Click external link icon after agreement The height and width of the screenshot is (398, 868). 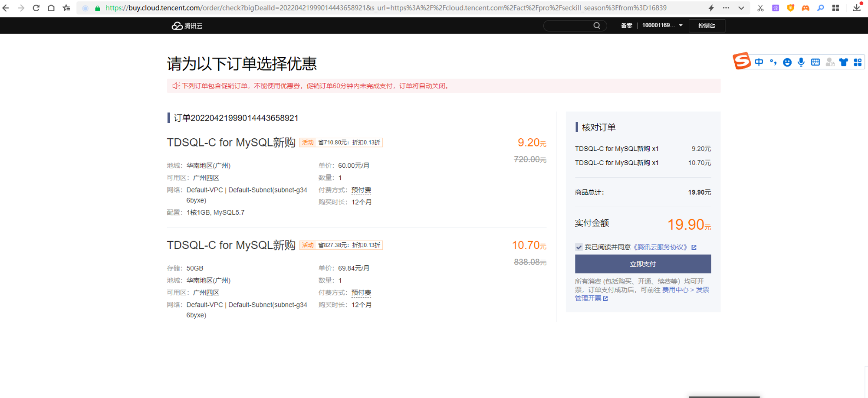click(694, 247)
